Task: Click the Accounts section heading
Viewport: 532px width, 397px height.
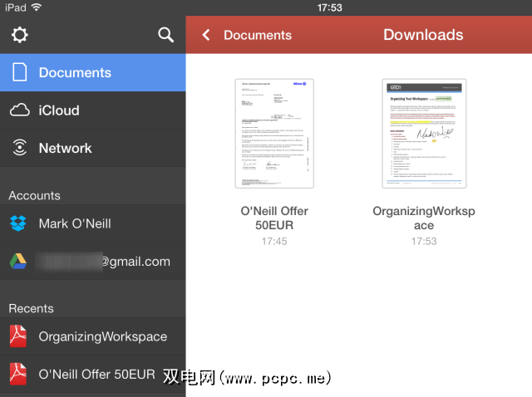Action: [x=34, y=196]
